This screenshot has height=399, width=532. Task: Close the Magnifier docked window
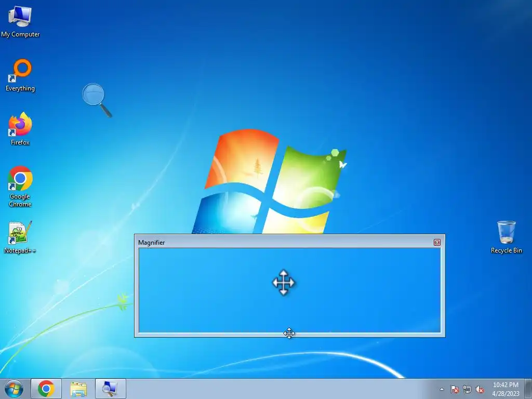(437, 242)
